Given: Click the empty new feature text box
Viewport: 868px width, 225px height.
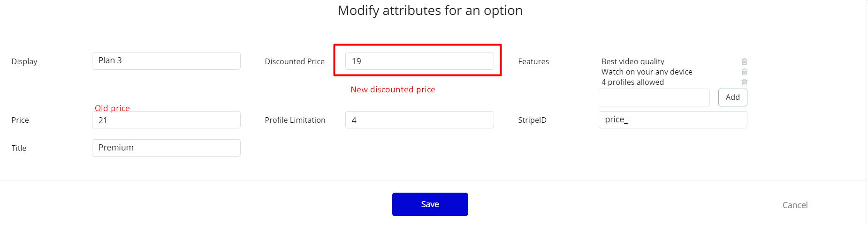Looking at the screenshot, I should 654,97.
